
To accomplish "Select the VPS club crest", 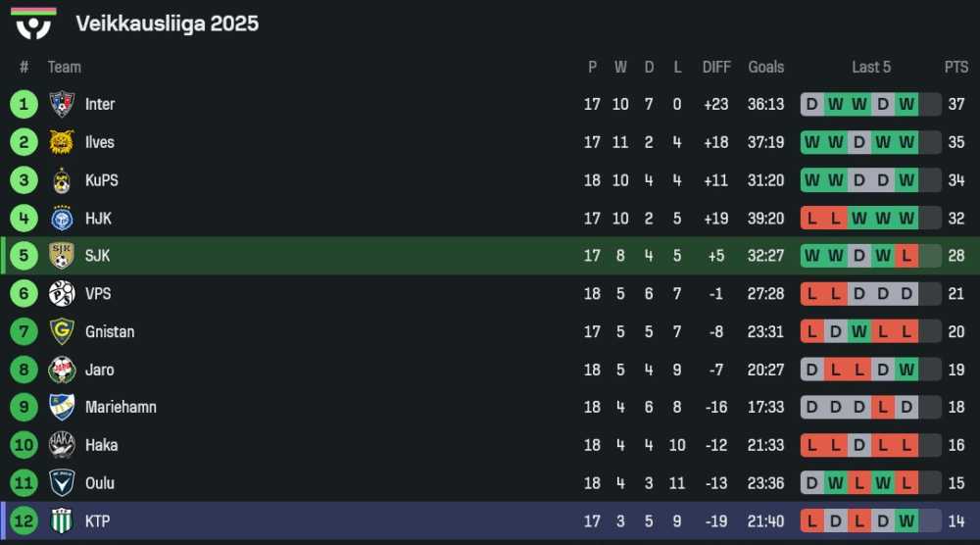I will coord(62,294).
